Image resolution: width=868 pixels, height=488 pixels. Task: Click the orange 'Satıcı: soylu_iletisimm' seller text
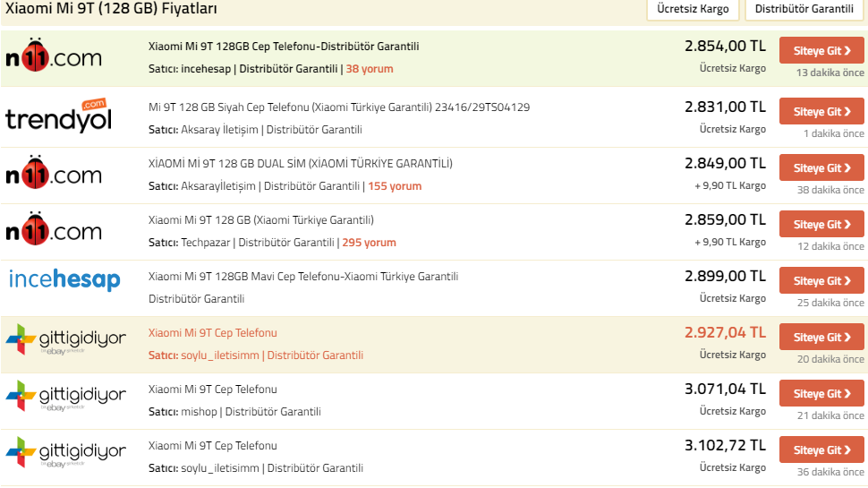point(204,355)
